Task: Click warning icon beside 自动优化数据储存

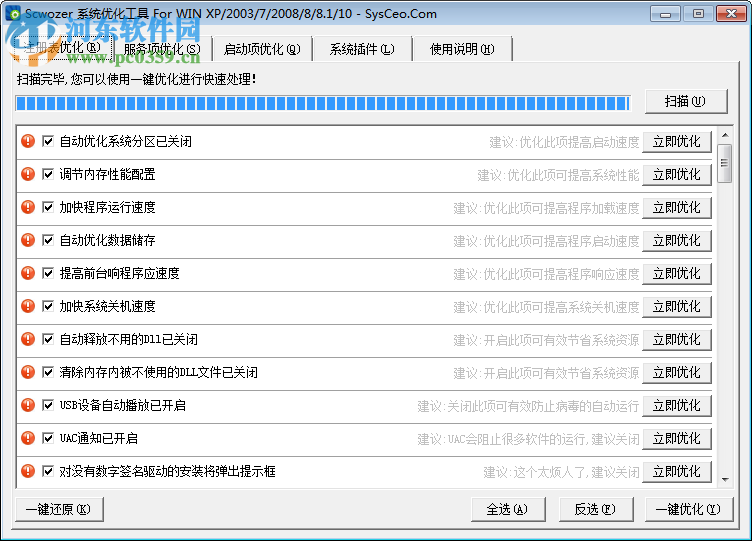Action: click(x=28, y=240)
